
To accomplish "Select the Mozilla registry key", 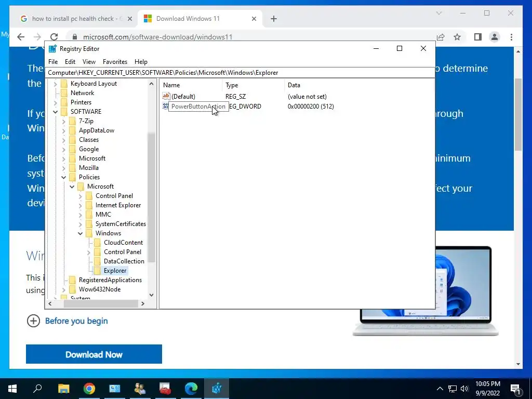I will (x=88, y=168).
